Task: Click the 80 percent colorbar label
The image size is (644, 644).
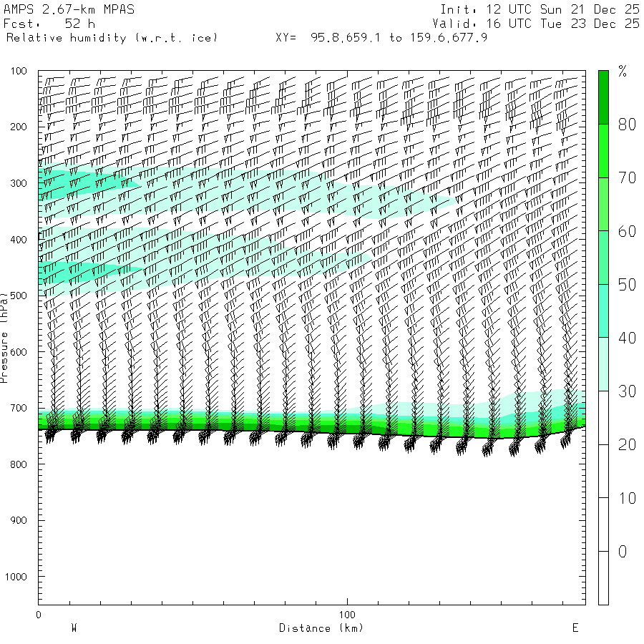Action: tap(627, 124)
